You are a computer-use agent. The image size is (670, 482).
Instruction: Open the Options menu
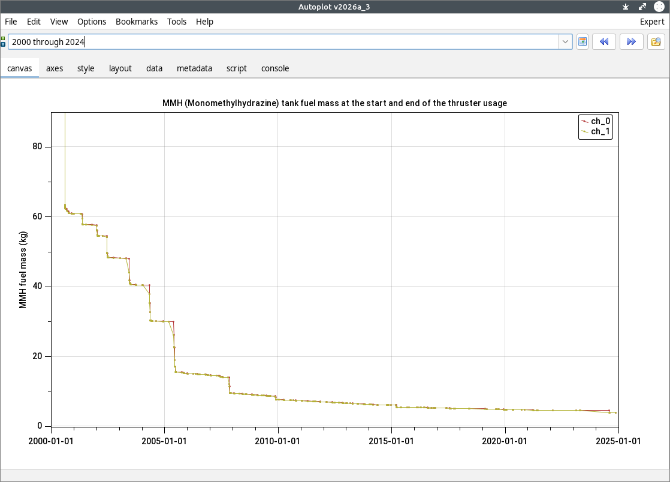[91, 21]
